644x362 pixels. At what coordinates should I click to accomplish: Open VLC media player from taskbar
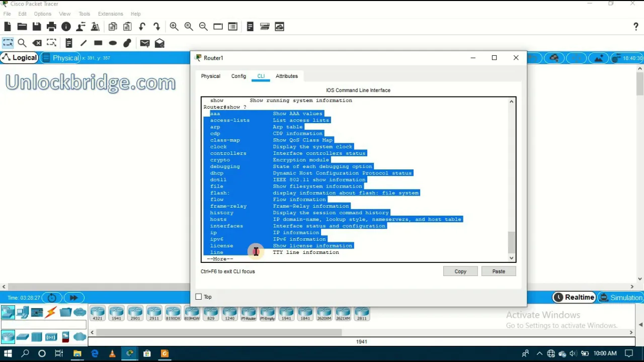coord(112,353)
